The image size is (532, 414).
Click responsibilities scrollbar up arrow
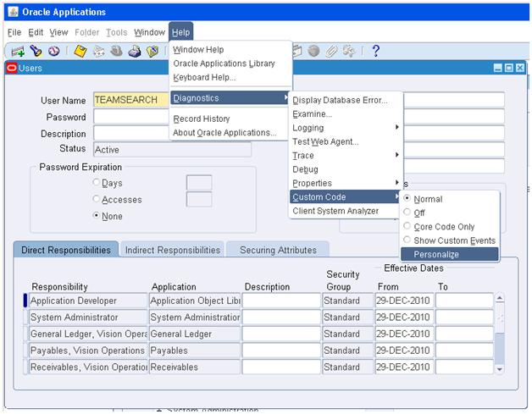coord(500,299)
